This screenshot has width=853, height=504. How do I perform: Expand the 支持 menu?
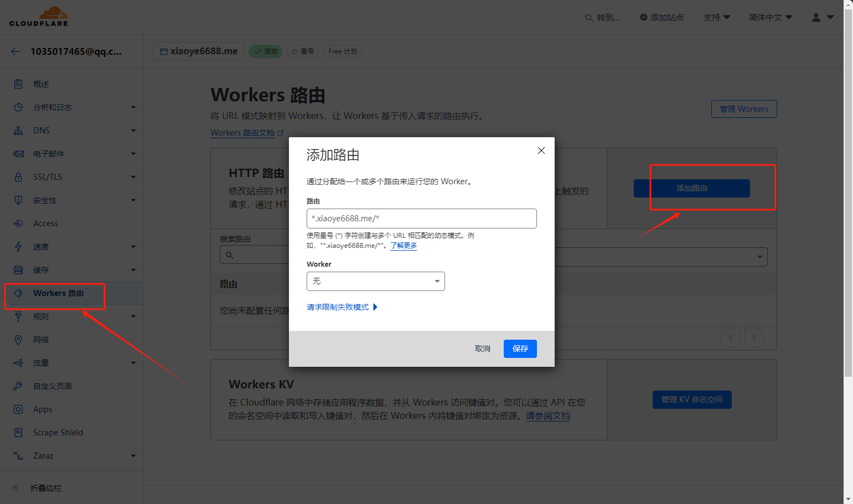pyautogui.click(x=716, y=18)
